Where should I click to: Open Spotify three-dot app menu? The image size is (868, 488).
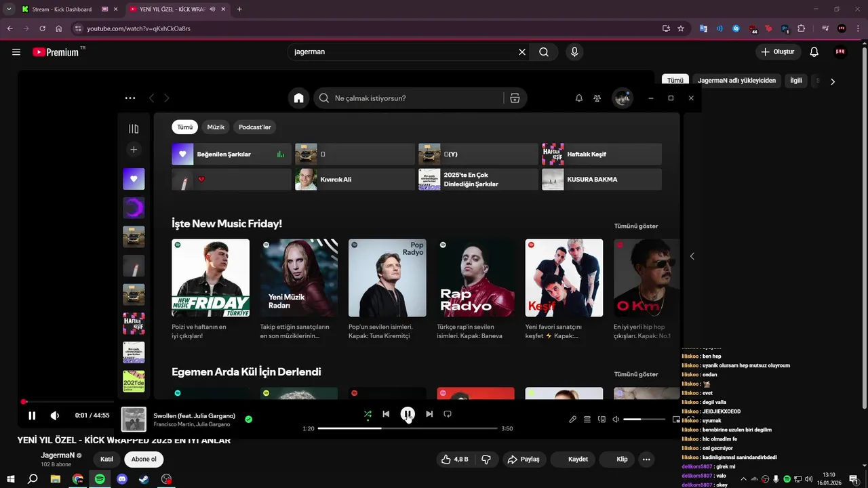(x=130, y=98)
